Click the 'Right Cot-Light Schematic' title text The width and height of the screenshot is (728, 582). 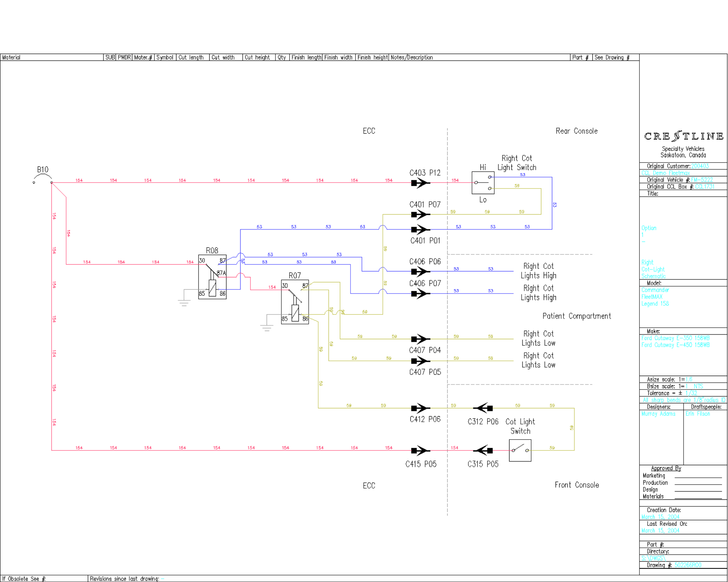653,269
